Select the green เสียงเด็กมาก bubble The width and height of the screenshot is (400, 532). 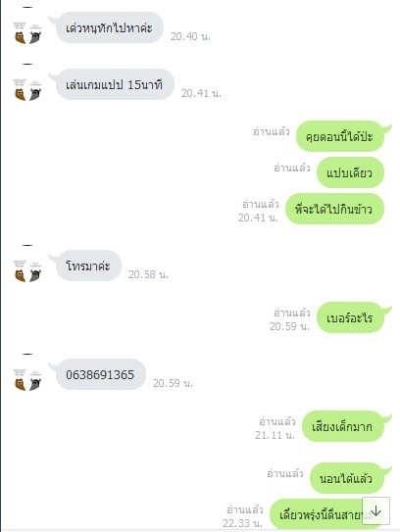click(x=342, y=426)
